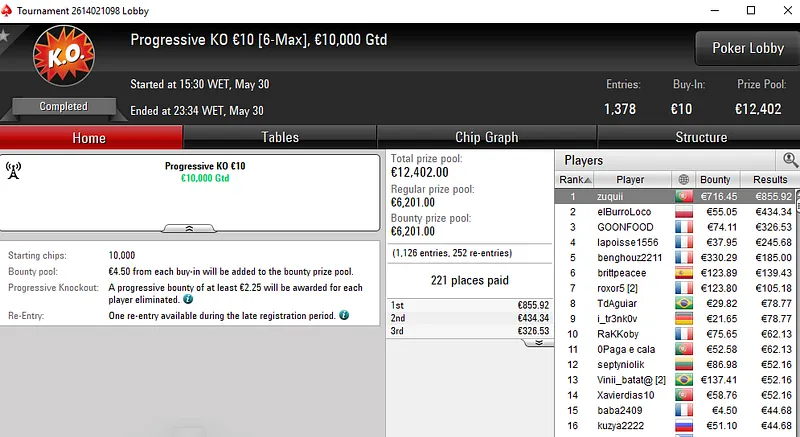Click Portugal flag beside zuquii
800x437 pixels.
click(684, 196)
